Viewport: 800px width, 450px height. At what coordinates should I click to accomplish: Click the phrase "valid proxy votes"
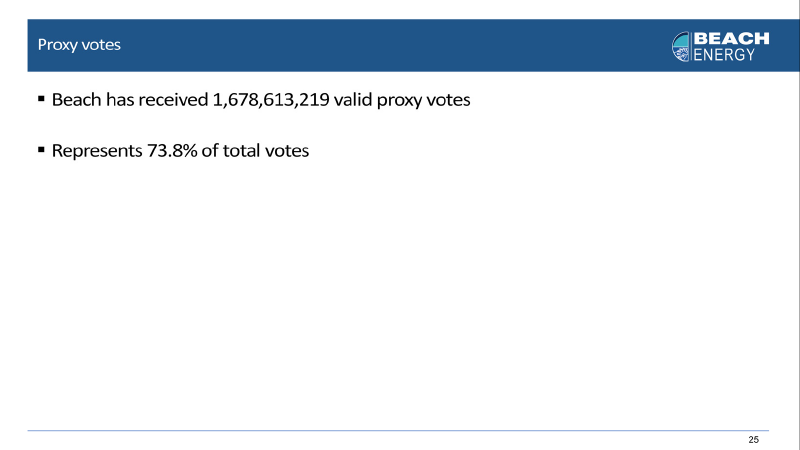(x=402, y=100)
